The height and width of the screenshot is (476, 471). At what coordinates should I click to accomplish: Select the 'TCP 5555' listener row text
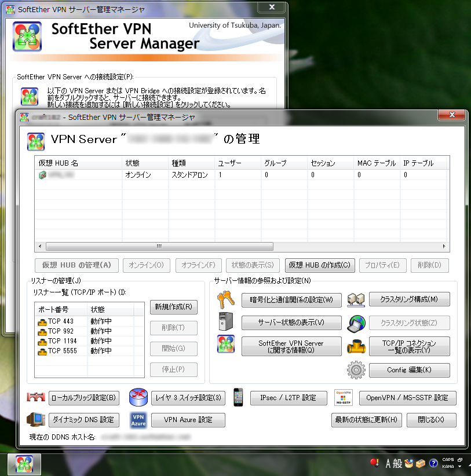[62, 351]
